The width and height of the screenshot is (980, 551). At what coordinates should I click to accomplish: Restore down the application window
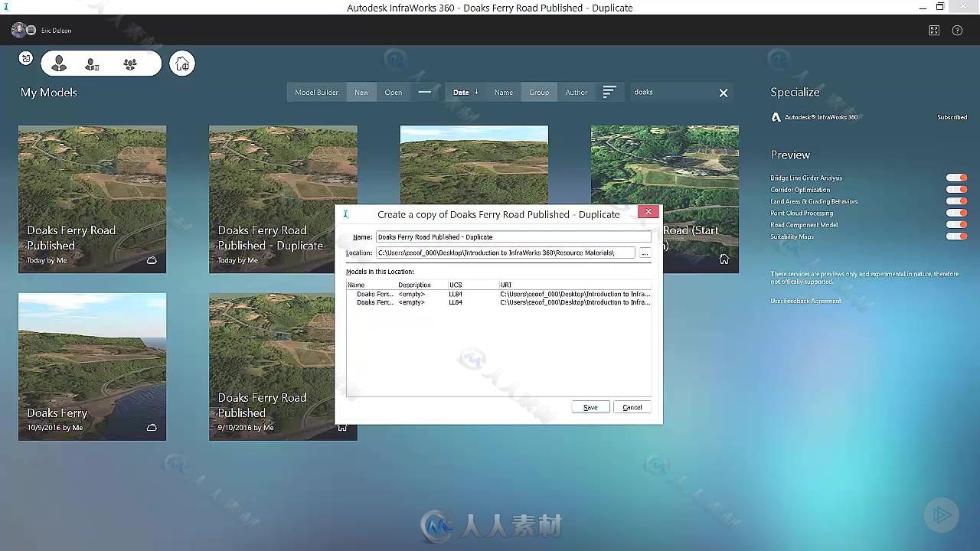[940, 7]
